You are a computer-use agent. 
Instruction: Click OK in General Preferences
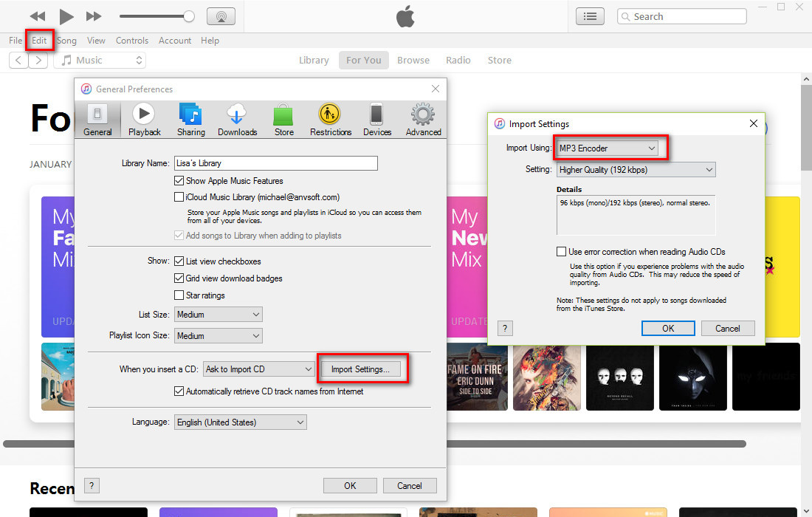tap(350, 485)
